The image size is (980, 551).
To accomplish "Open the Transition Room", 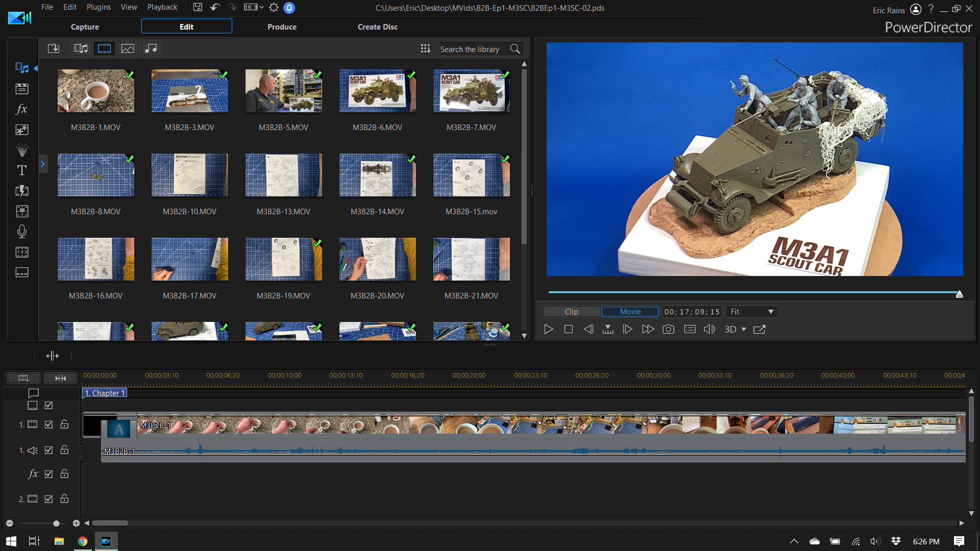I will [x=22, y=191].
